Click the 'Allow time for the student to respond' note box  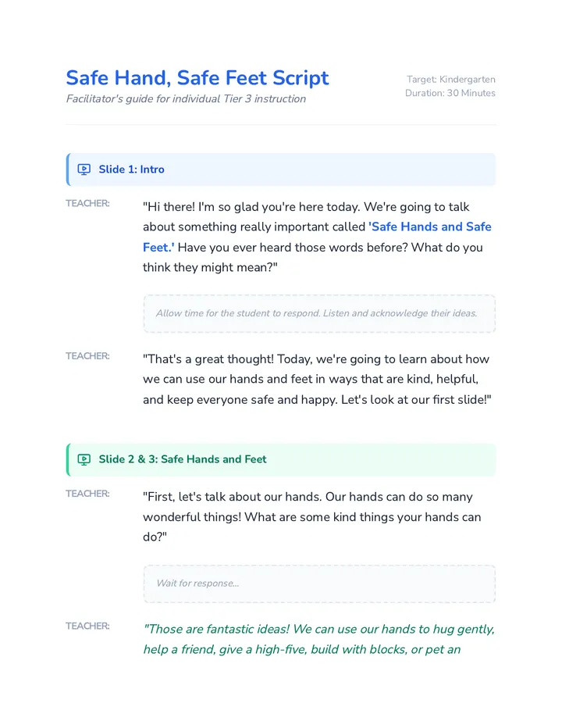tap(319, 313)
